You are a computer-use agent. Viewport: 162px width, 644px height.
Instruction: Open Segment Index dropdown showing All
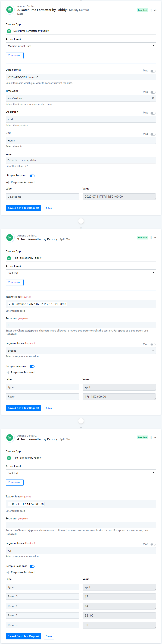[81, 551]
